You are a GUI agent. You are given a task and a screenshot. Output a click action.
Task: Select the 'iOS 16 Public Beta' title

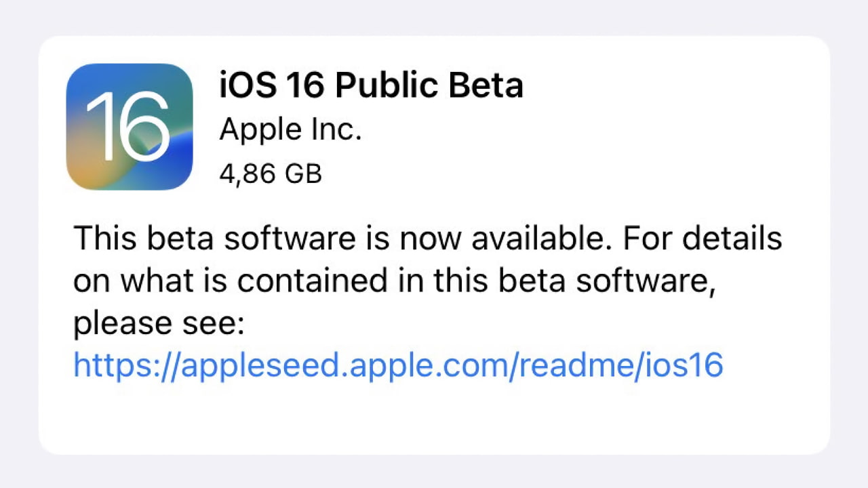pos(372,84)
